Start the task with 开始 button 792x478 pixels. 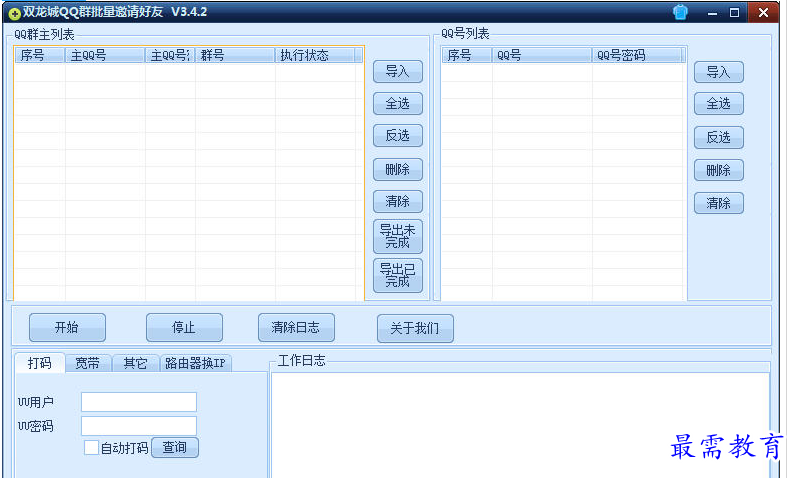(x=67, y=327)
